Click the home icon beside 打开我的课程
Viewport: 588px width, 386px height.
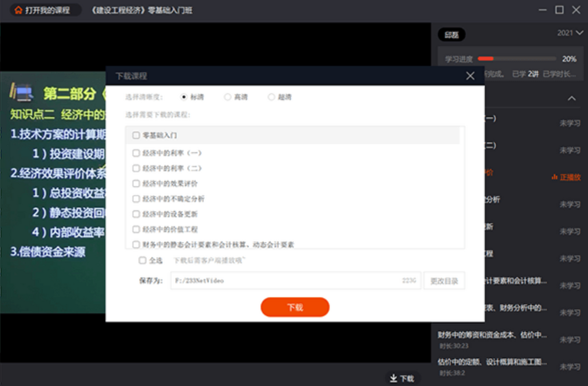pyautogui.click(x=19, y=10)
